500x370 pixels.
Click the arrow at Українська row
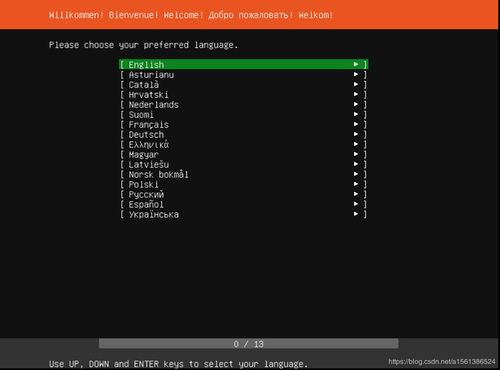tap(356, 214)
